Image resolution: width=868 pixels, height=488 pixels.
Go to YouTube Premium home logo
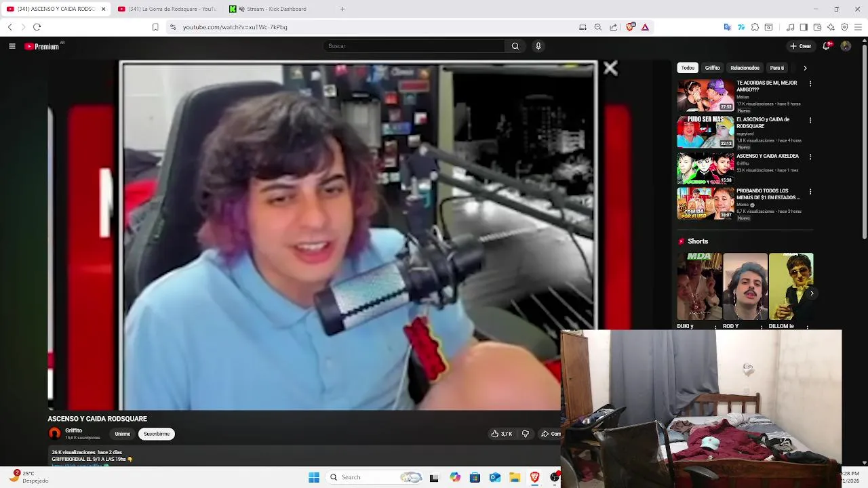click(x=43, y=46)
